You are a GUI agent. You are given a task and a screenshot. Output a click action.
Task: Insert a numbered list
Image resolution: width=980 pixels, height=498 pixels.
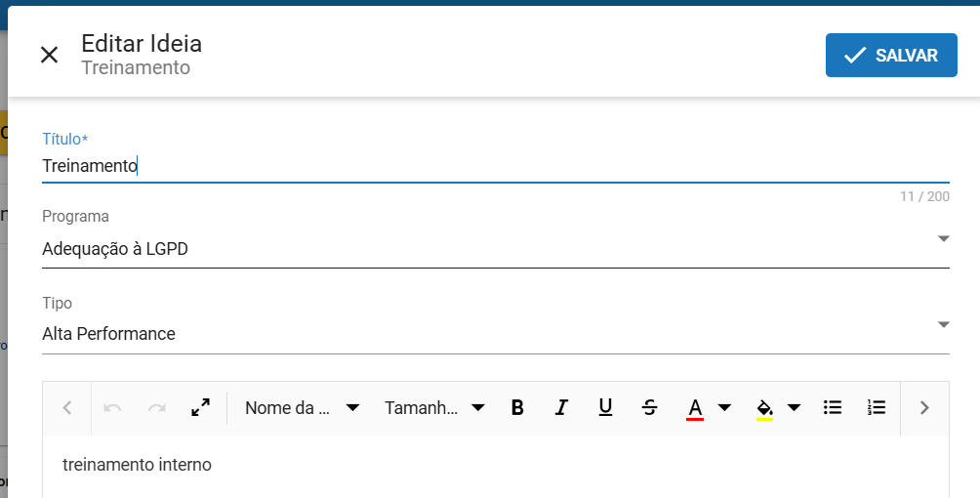pos(877,408)
